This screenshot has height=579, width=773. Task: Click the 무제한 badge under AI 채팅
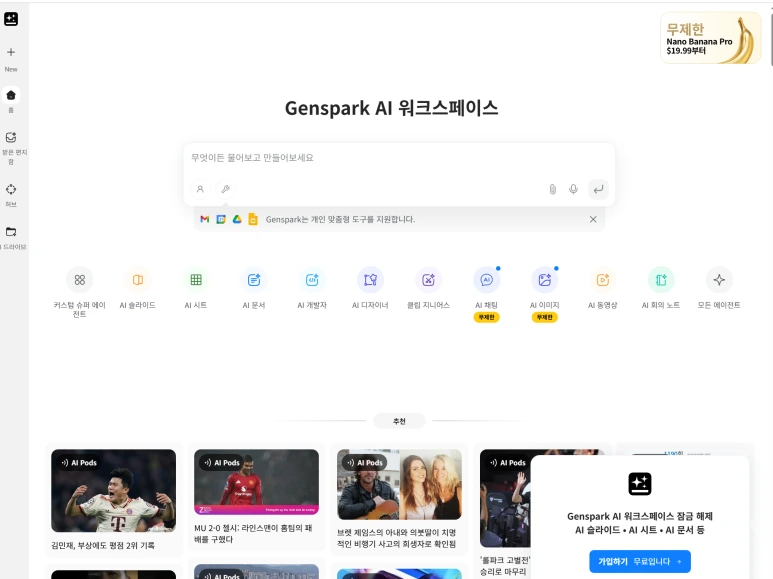pyautogui.click(x=487, y=317)
